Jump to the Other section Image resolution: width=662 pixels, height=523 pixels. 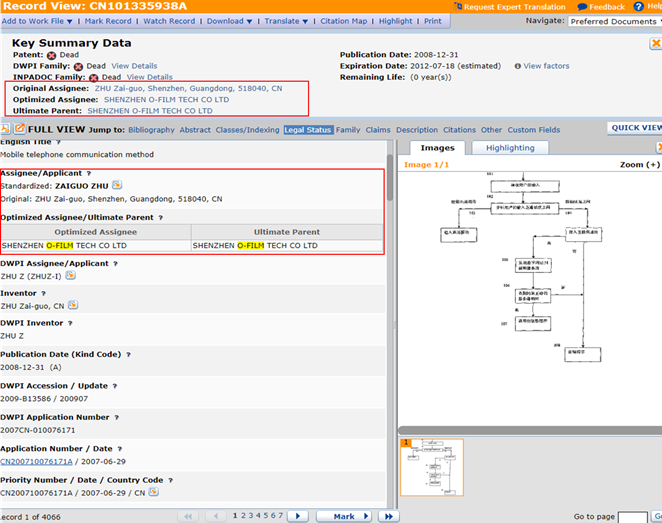pyautogui.click(x=491, y=130)
